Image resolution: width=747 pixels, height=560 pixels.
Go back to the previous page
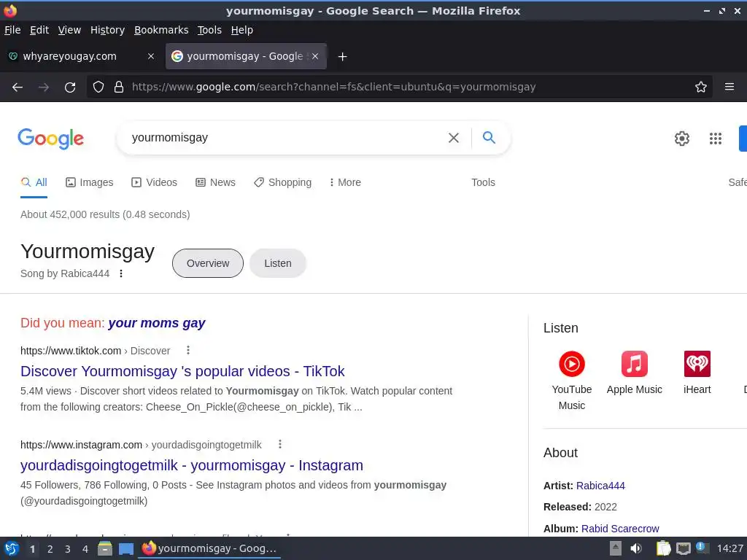pyautogui.click(x=18, y=87)
